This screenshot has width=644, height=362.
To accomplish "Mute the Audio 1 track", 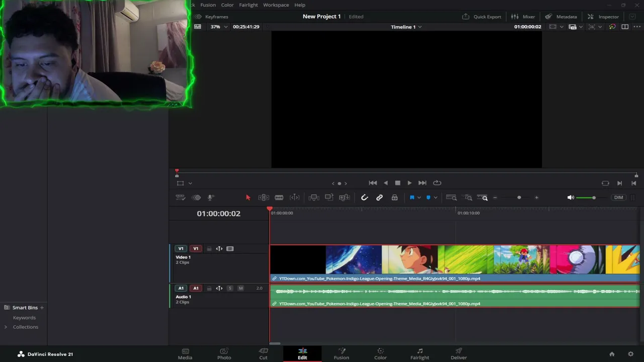I will point(240,288).
